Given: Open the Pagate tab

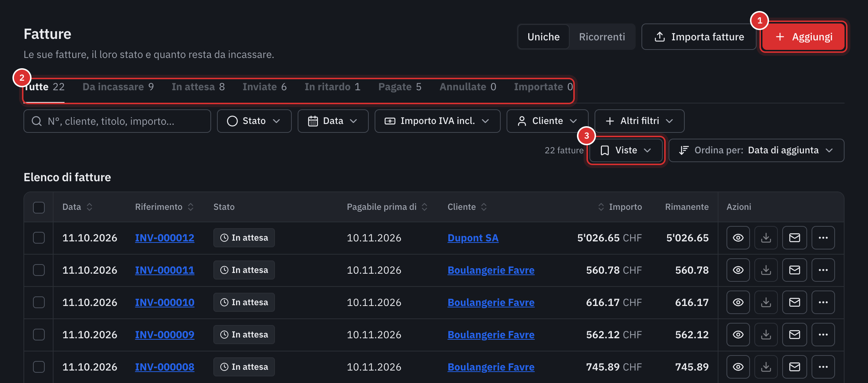Looking at the screenshot, I should [x=400, y=87].
